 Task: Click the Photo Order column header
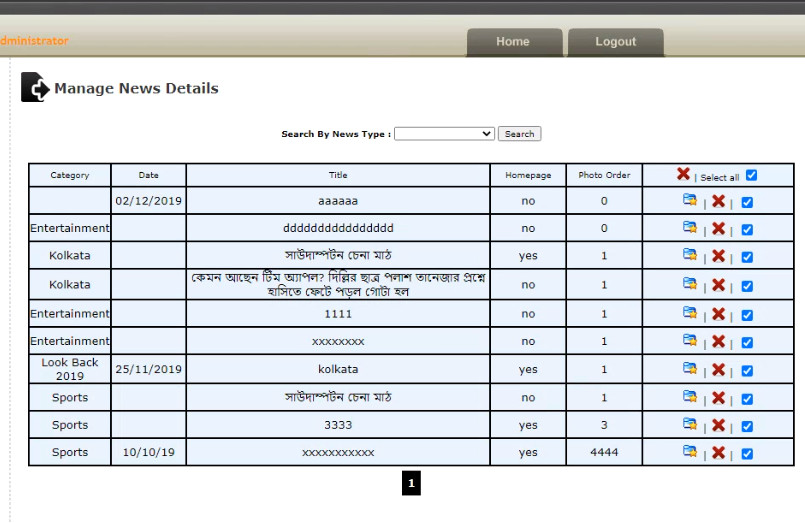604,175
